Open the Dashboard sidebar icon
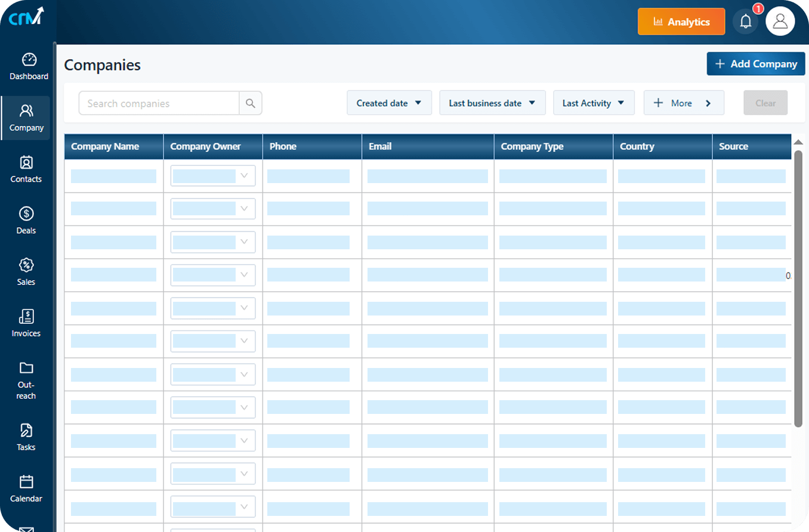Image resolution: width=809 pixels, height=532 pixels. tap(29, 67)
